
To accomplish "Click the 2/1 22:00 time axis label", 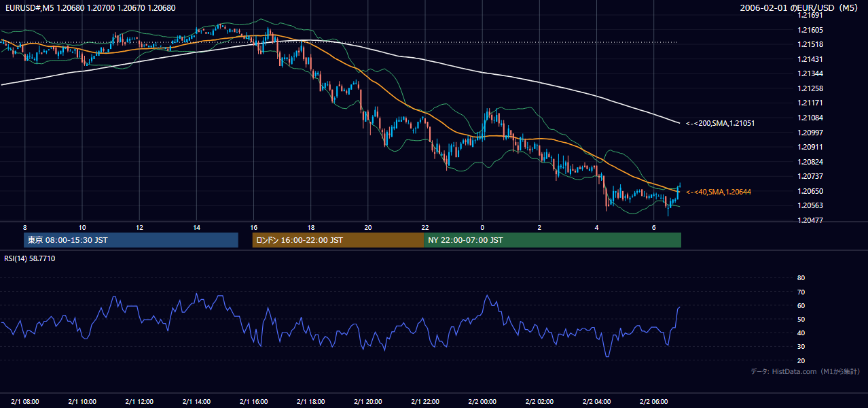I will click(x=424, y=401).
